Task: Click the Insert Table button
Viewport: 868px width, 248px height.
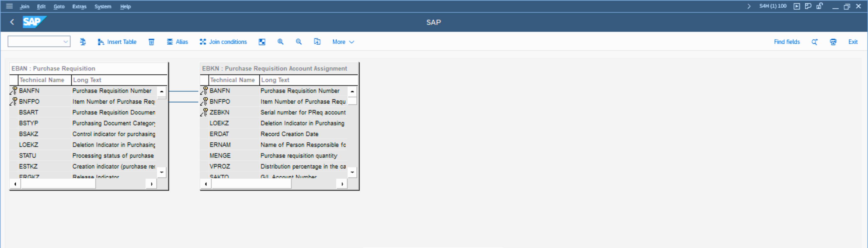Action: point(117,42)
